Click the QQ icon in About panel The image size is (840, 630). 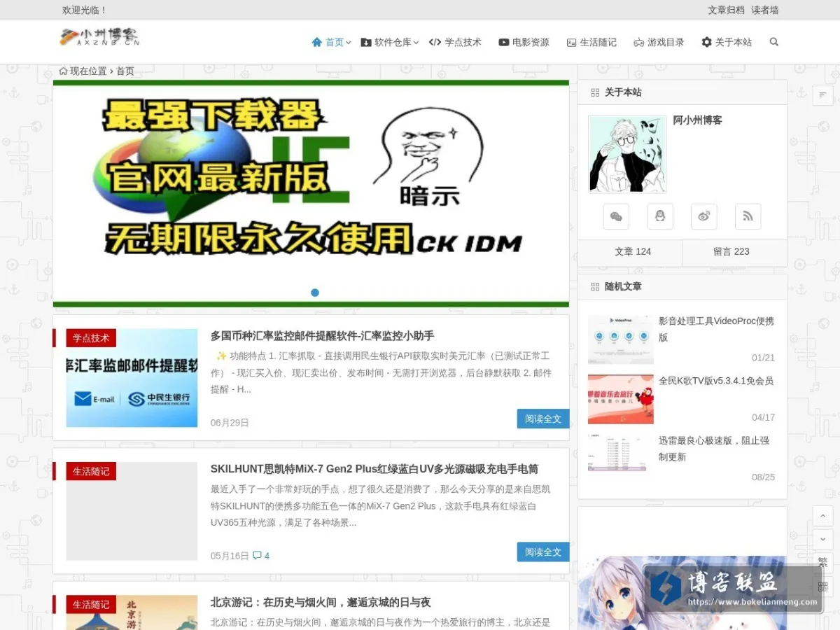[660, 216]
